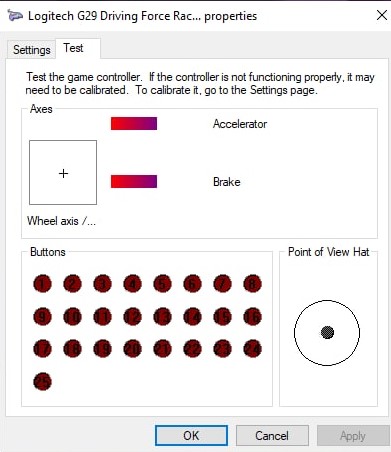Click button indicator number 16

coord(252,316)
